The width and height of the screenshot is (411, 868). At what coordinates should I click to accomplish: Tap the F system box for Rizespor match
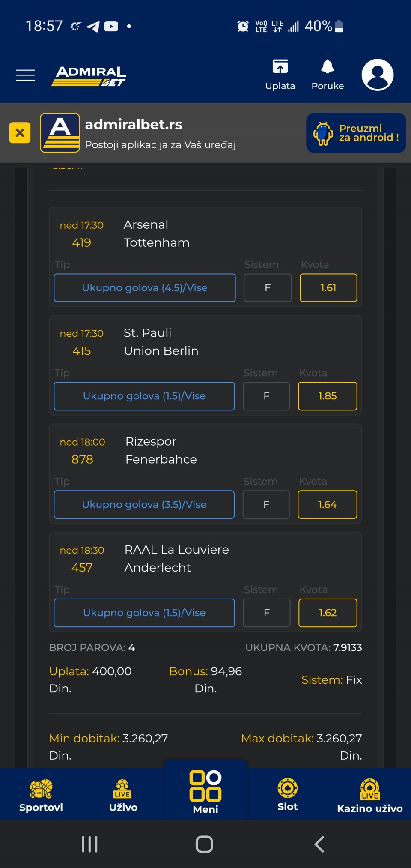pos(266,505)
